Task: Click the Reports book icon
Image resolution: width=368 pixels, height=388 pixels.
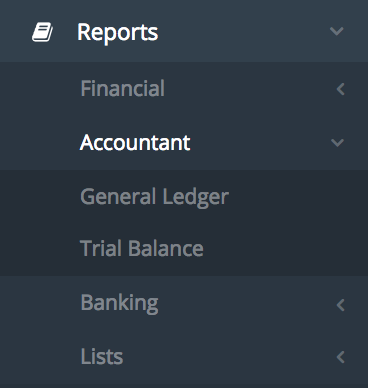Action: tap(42, 32)
